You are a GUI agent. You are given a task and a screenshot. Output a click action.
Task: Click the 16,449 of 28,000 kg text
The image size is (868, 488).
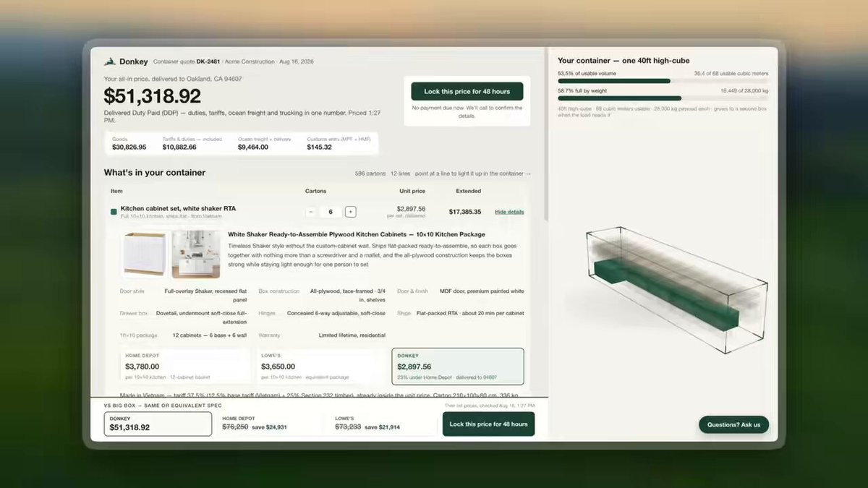click(744, 90)
